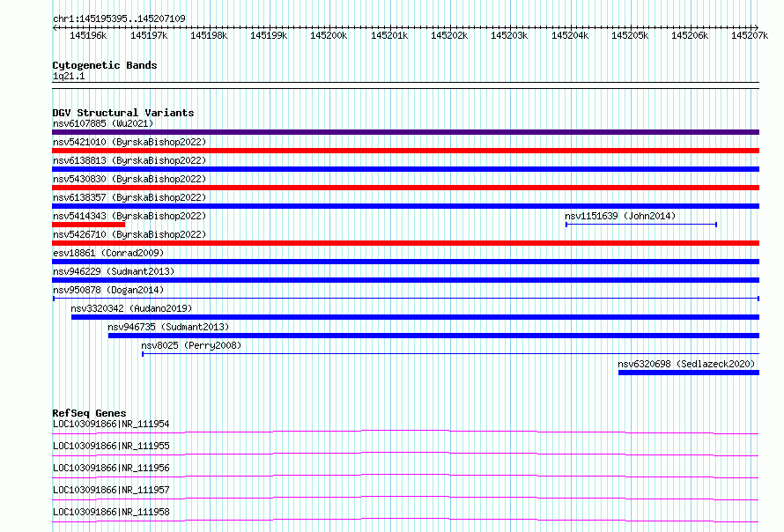
Task: Click the thin nsv950878 variant line
Action: [406, 299]
